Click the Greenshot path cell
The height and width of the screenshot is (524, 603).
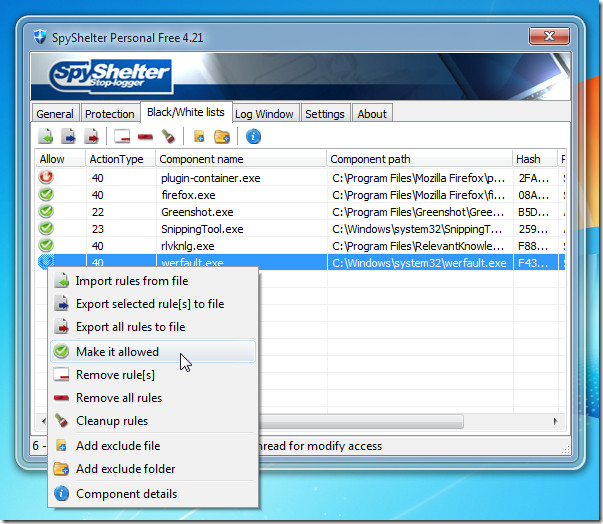420,212
